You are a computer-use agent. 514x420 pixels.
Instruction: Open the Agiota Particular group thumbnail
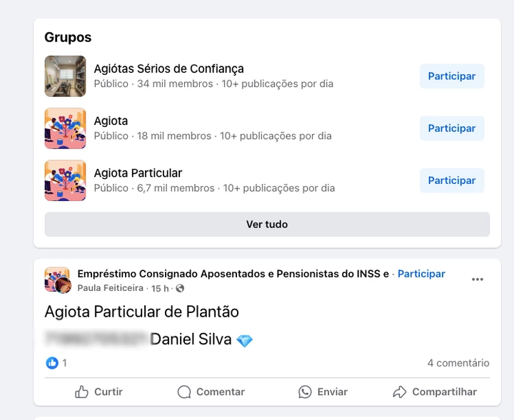[65, 180]
